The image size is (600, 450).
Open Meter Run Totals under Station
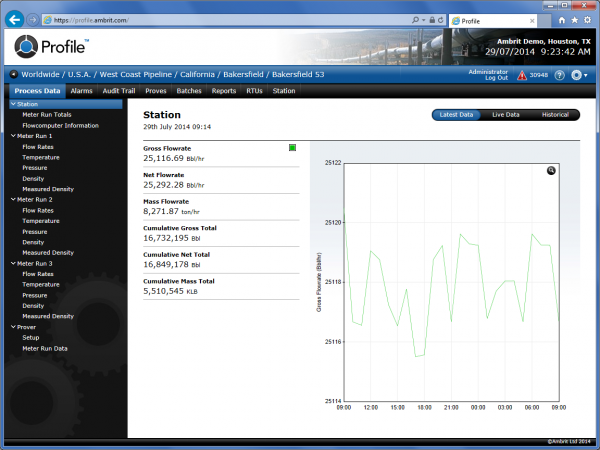point(47,114)
